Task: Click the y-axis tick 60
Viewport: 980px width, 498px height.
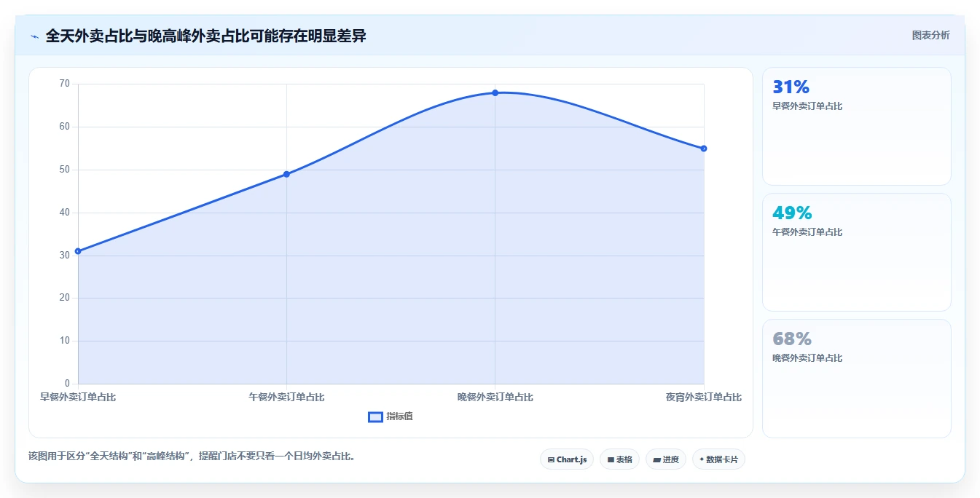Action: (64, 127)
